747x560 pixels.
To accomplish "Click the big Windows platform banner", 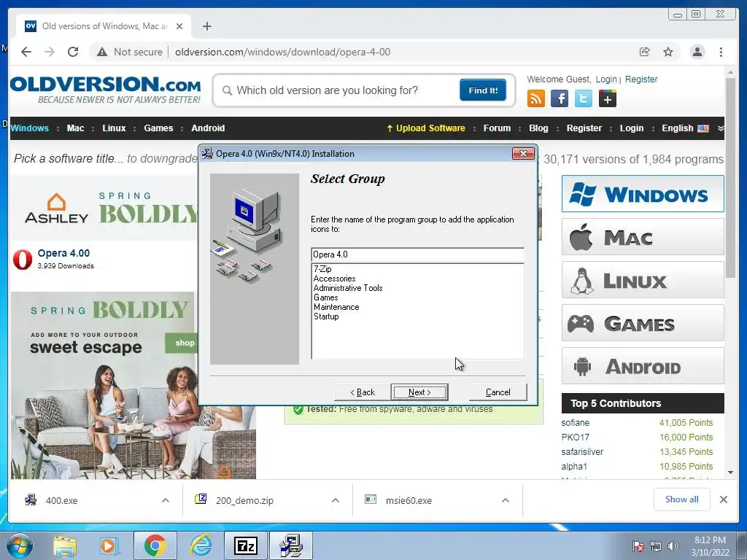I will (643, 194).
